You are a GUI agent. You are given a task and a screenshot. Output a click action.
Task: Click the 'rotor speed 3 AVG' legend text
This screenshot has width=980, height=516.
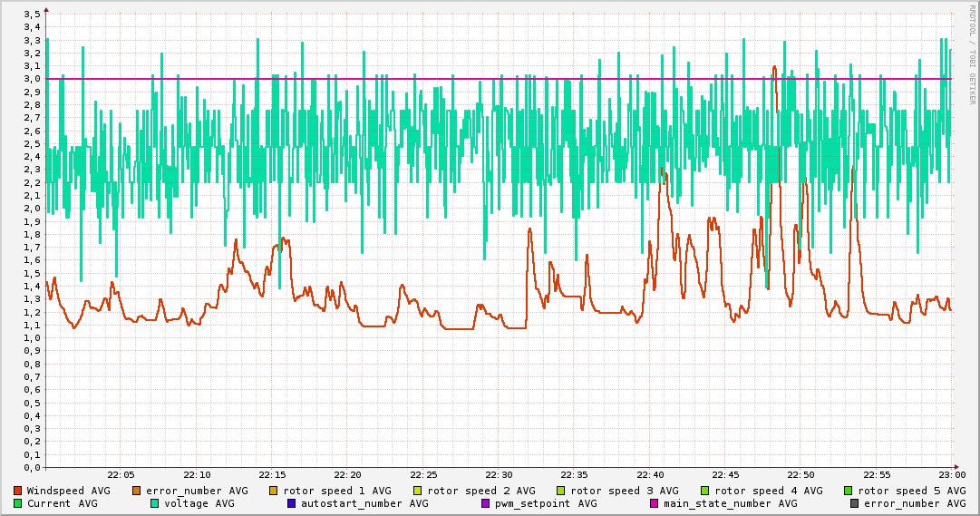point(625,492)
